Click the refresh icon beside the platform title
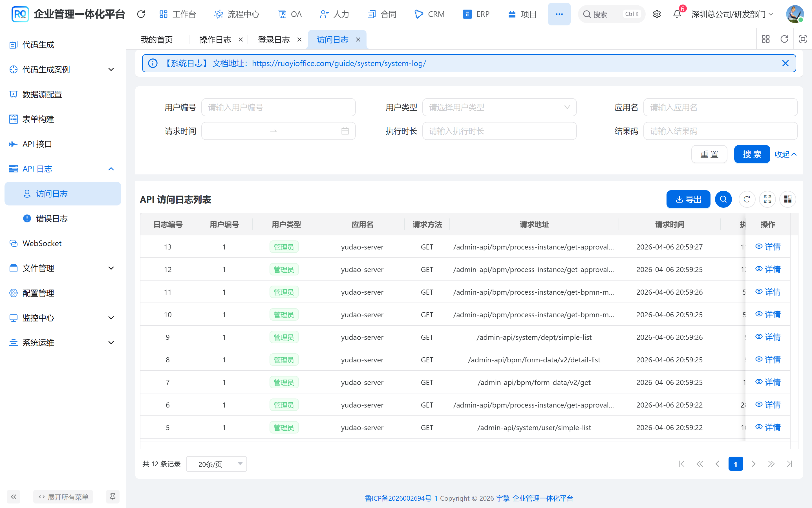The image size is (812, 508). tap(141, 14)
